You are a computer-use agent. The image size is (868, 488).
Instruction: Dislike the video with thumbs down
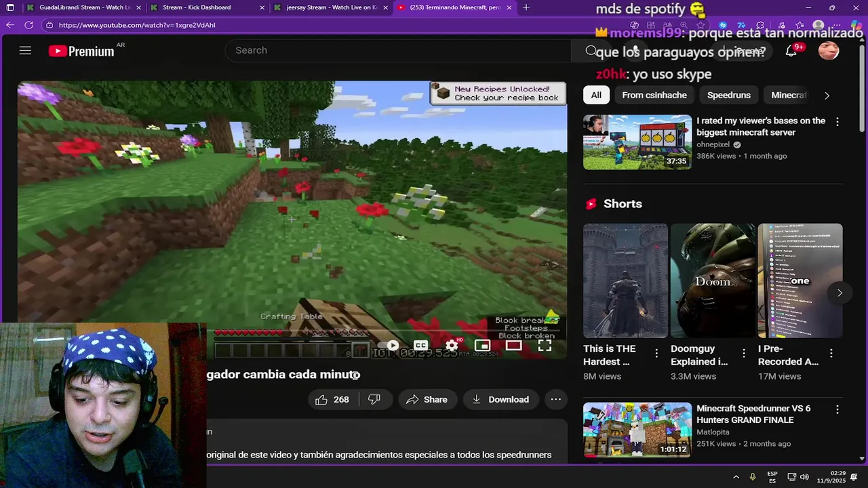pos(374,400)
